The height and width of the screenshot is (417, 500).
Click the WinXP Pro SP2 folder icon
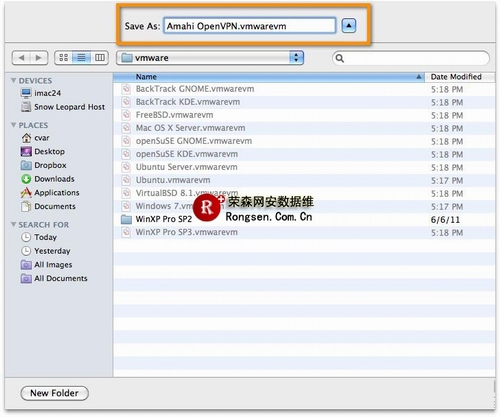(x=126, y=219)
